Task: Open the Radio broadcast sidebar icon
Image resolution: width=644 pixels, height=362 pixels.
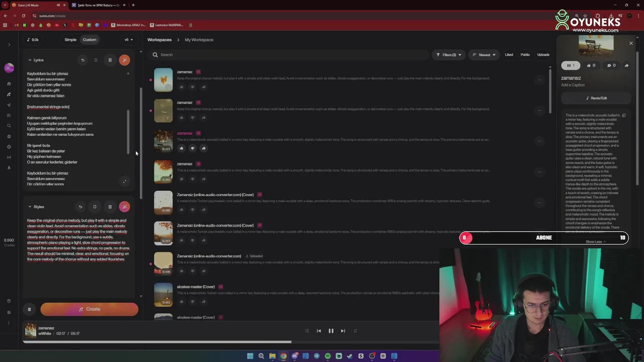Action: pyautogui.click(x=9, y=157)
